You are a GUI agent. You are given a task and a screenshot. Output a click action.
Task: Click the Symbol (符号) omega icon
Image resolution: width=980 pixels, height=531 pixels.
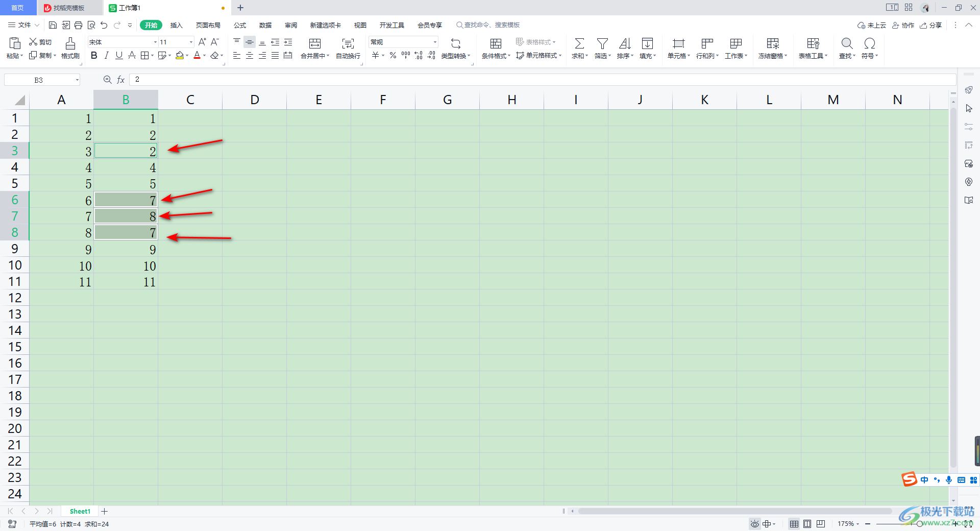click(870, 43)
